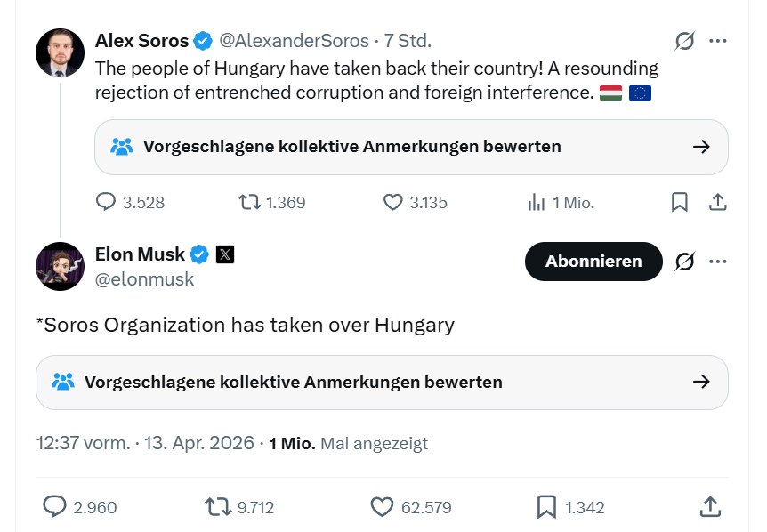
Task: Toggle the like heart on Alex Soros' tweet
Action: coord(392,202)
